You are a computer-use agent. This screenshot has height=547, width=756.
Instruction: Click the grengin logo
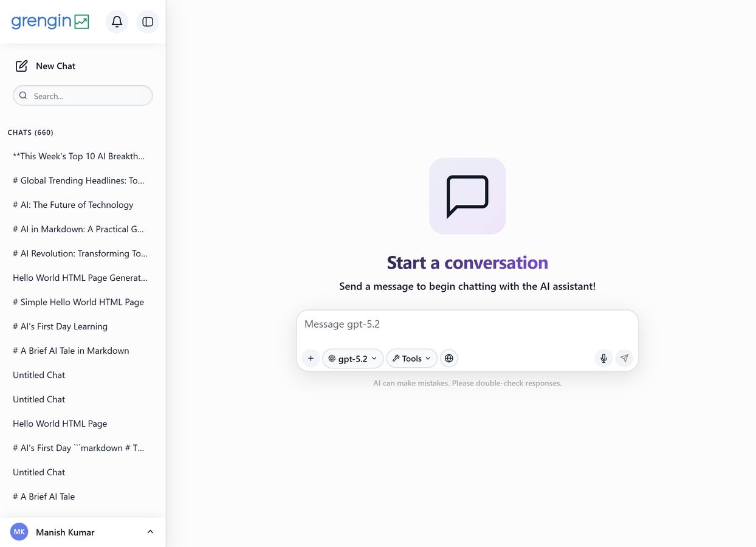[50, 22]
